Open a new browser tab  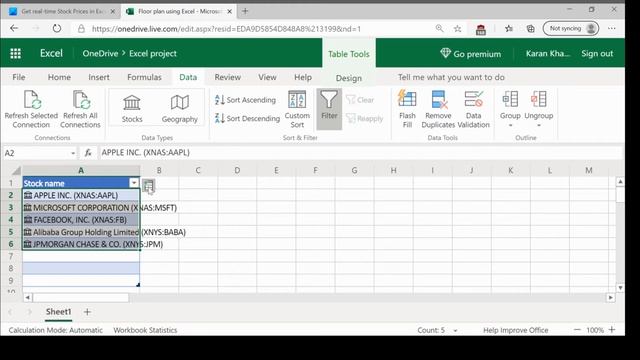tap(245, 11)
